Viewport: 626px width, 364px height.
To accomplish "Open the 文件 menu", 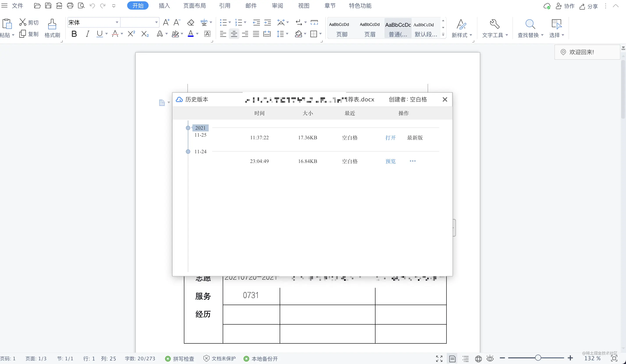I will [x=17, y=6].
